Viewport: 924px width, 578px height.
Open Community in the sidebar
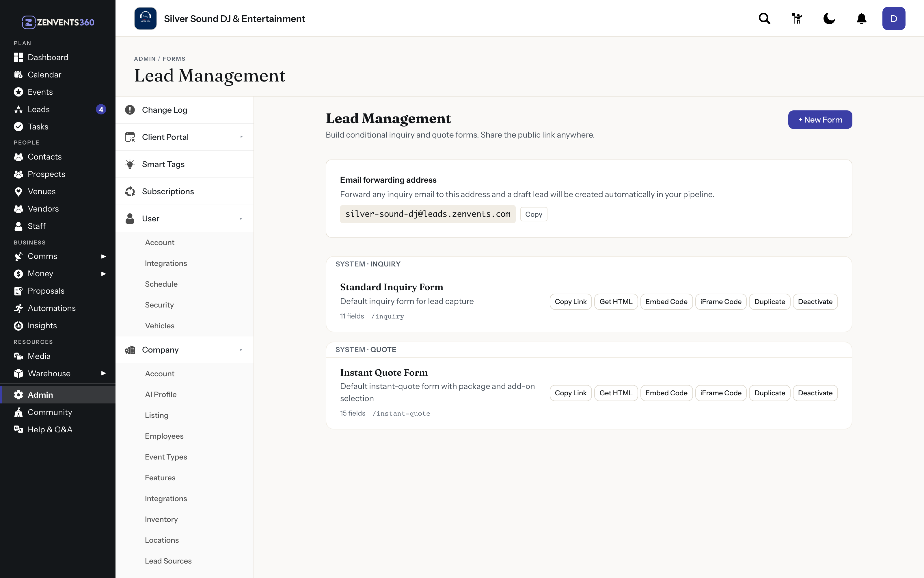click(x=58, y=412)
